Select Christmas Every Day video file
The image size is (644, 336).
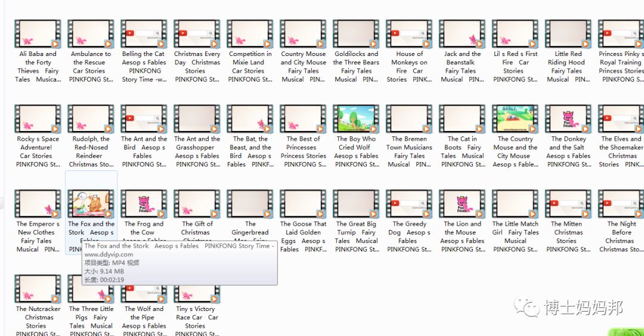tap(197, 33)
